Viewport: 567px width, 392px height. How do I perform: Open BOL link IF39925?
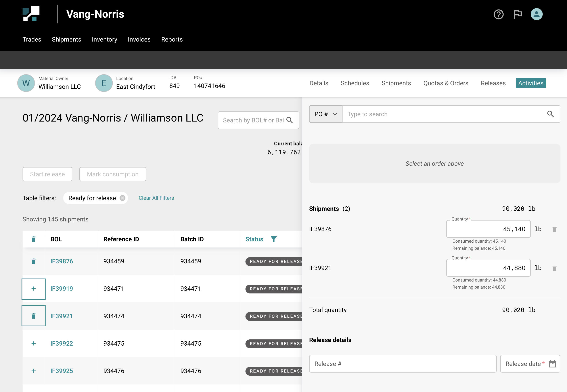[62, 371]
